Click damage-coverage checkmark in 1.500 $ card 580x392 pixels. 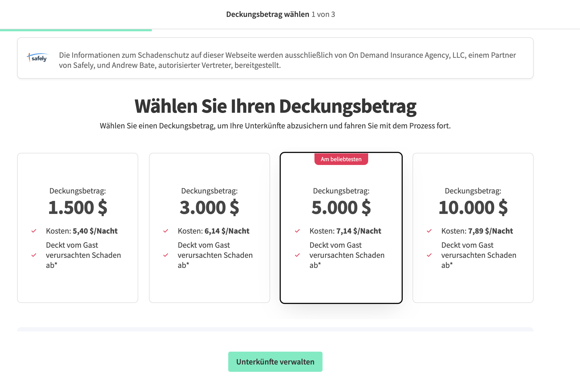pos(34,255)
